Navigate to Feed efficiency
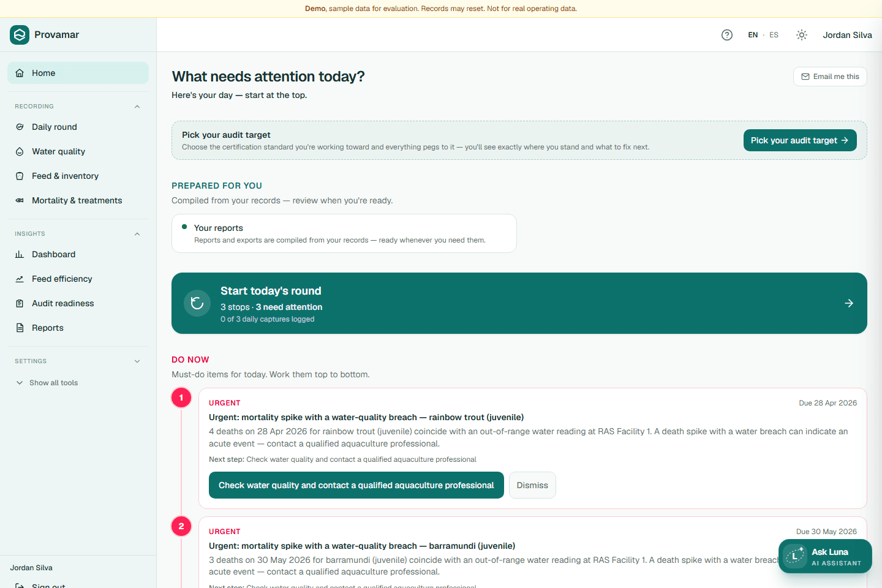Image resolution: width=882 pixels, height=588 pixels. [78, 279]
